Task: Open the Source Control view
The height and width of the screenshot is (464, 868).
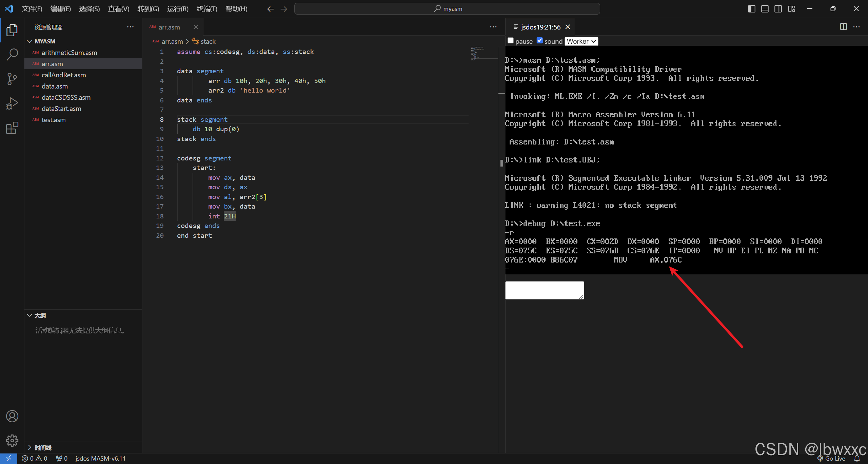Action: point(12,79)
